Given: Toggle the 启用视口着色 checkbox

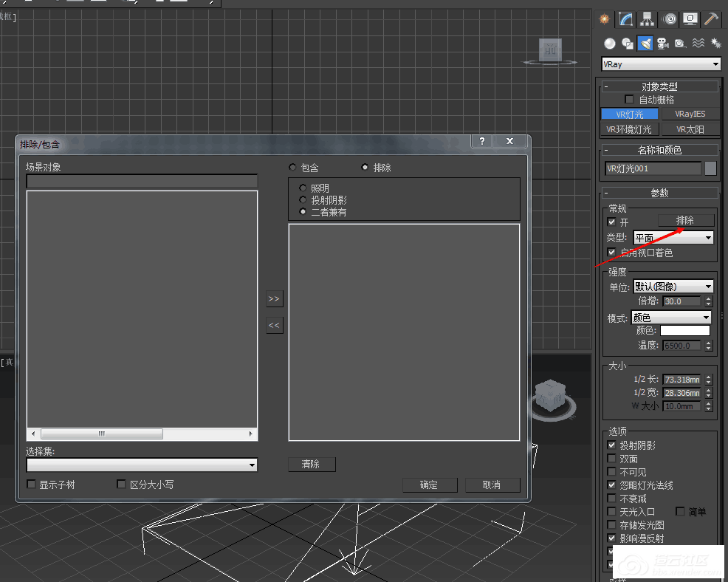Looking at the screenshot, I should click(x=612, y=252).
